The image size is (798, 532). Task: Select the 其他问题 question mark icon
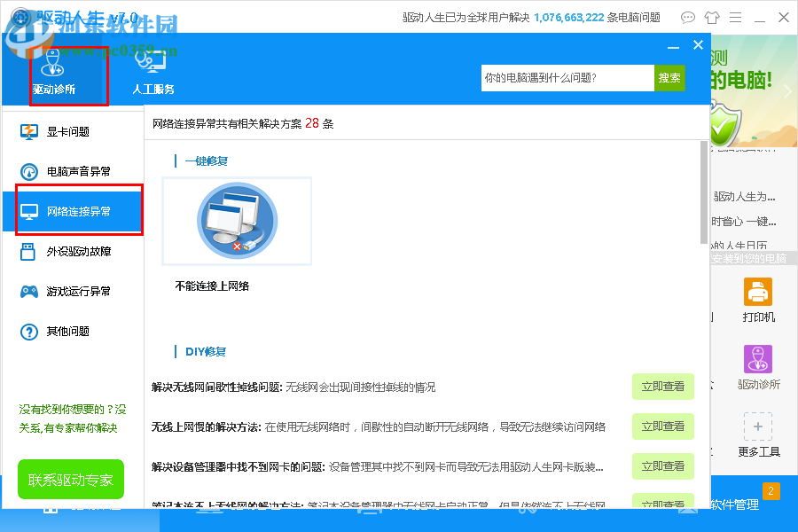pyautogui.click(x=27, y=331)
